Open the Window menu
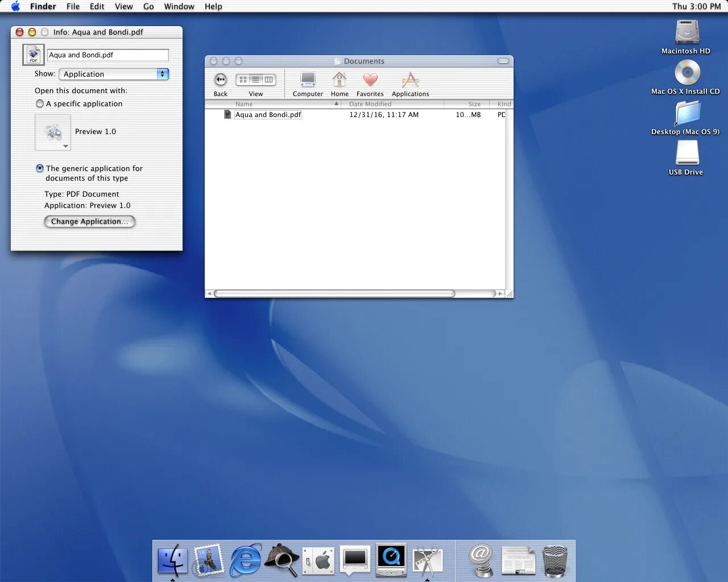Viewport: 728px width, 582px height. pyautogui.click(x=179, y=6)
